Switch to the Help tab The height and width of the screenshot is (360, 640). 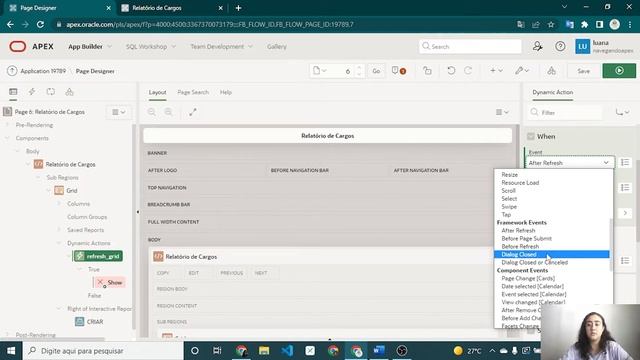(x=226, y=92)
